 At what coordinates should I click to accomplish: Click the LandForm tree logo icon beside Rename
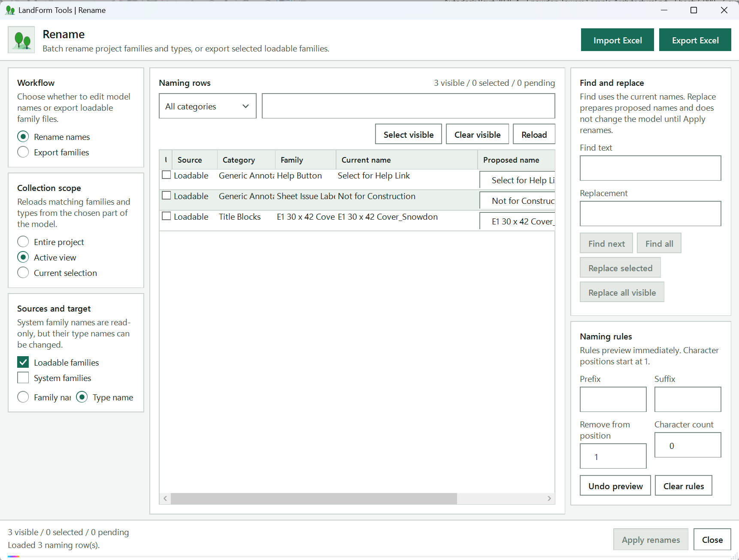(x=21, y=40)
